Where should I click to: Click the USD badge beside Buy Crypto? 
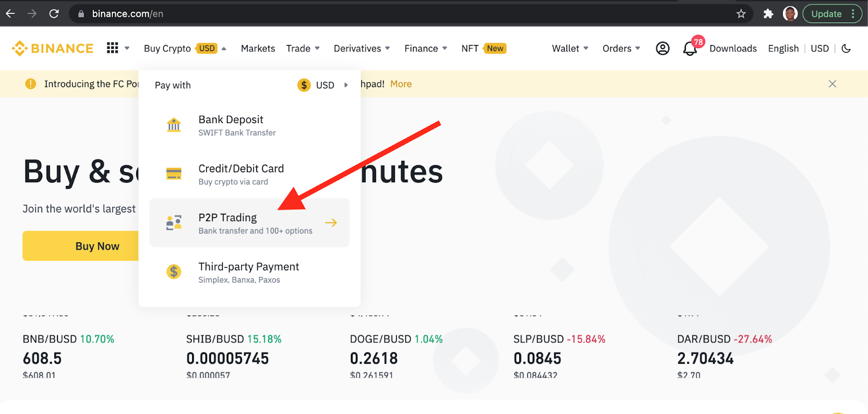pos(207,48)
